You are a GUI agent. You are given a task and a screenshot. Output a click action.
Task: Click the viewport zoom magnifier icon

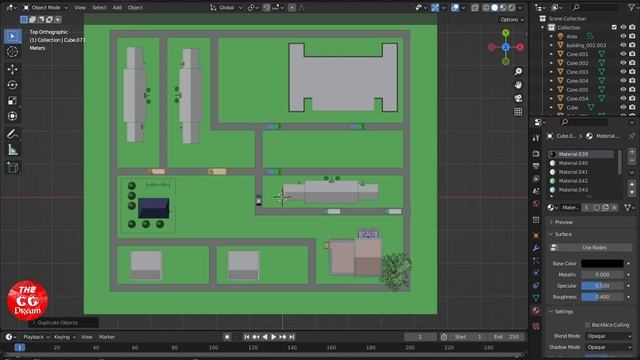point(518,71)
